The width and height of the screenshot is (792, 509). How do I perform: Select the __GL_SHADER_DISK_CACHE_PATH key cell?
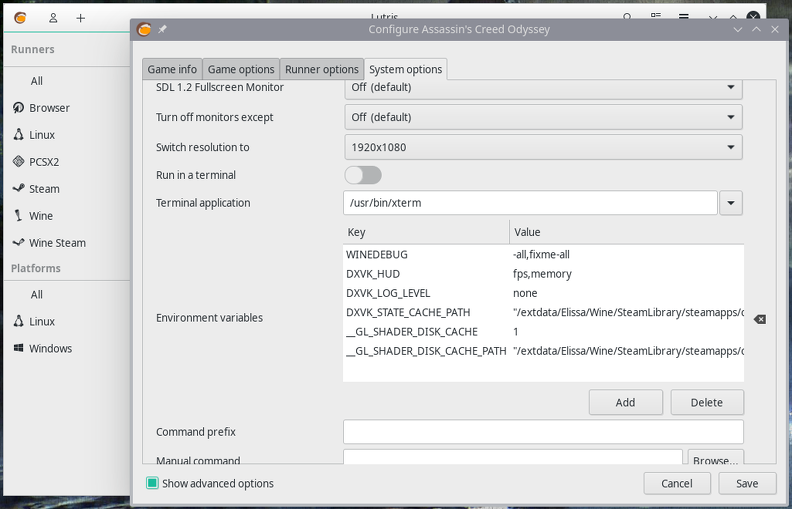point(426,351)
